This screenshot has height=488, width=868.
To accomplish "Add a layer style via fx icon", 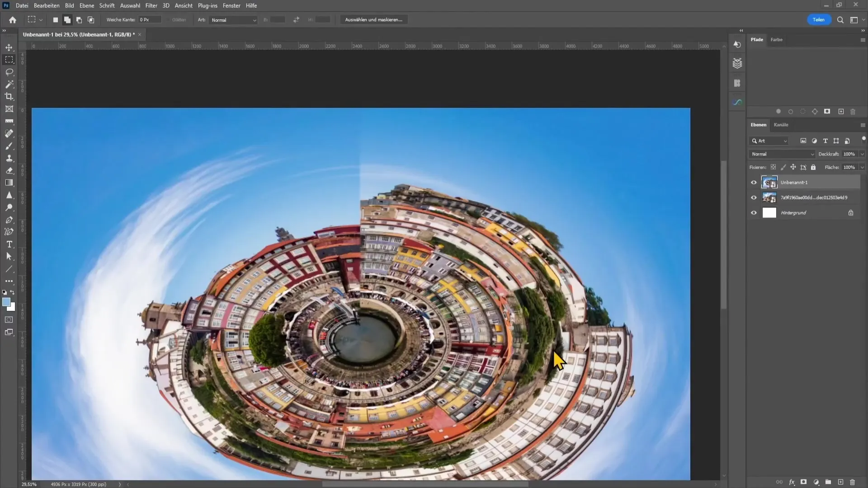I will [x=792, y=482].
